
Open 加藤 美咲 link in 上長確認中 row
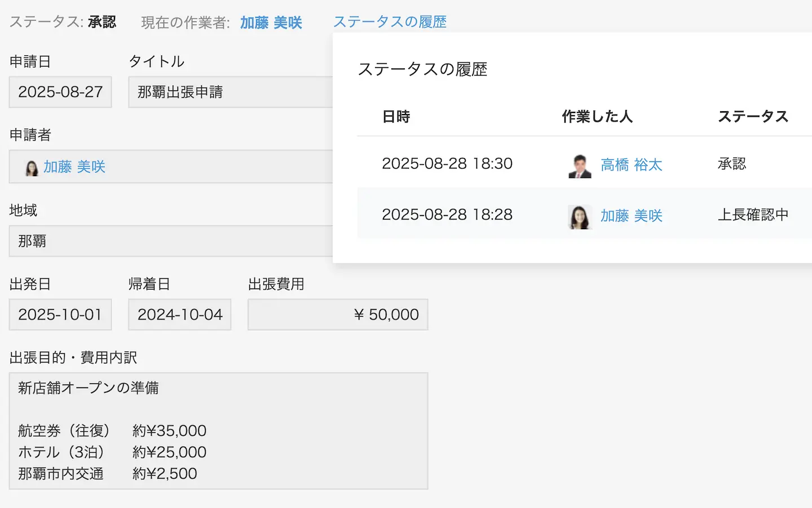(x=631, y=216)
